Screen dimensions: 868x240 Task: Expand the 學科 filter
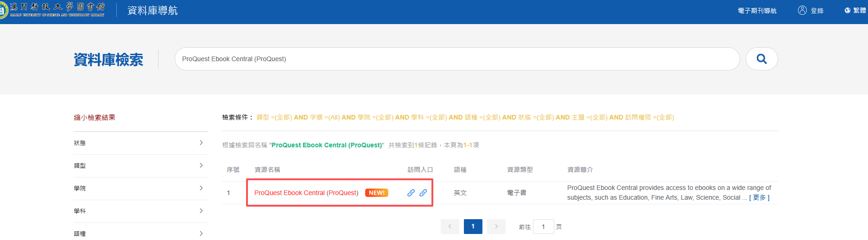(x=201, y=211)
